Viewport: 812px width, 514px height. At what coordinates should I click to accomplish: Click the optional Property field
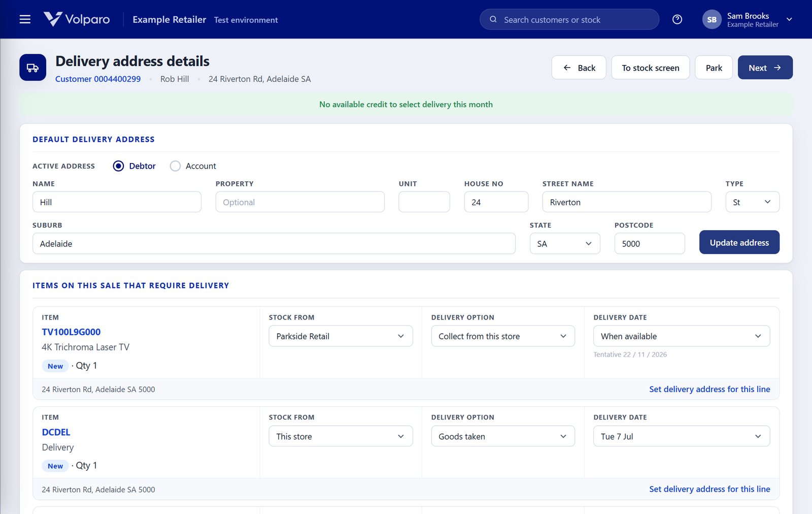300,202
